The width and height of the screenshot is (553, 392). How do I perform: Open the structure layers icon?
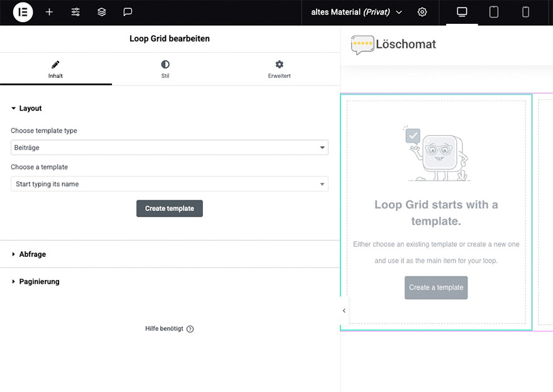[102, 12]
